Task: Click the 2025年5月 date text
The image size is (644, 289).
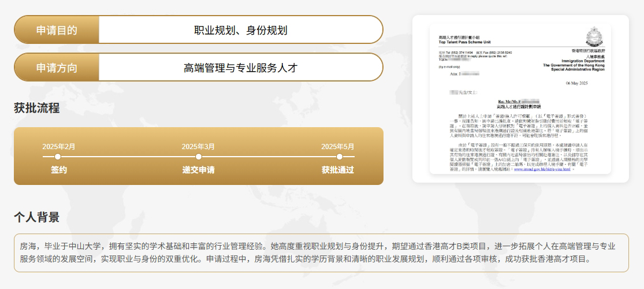Action: 338,146
